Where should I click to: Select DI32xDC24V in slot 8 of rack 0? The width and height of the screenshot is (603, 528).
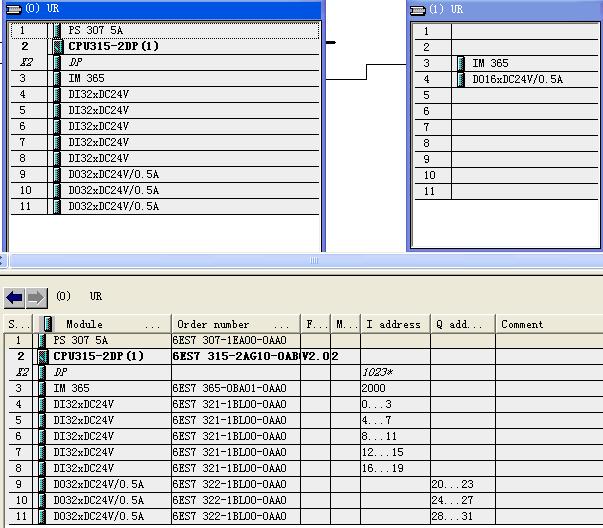[x=165, y=158]
